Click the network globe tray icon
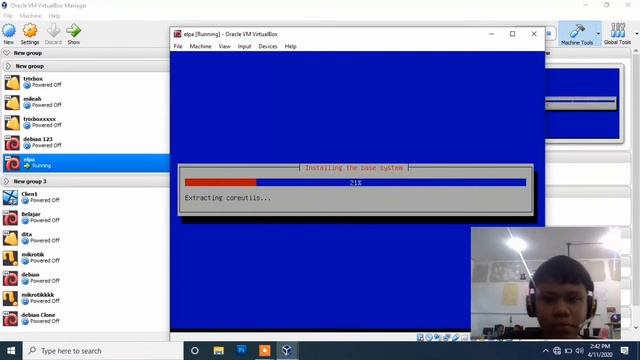640x360 pixels. point(557,351)
